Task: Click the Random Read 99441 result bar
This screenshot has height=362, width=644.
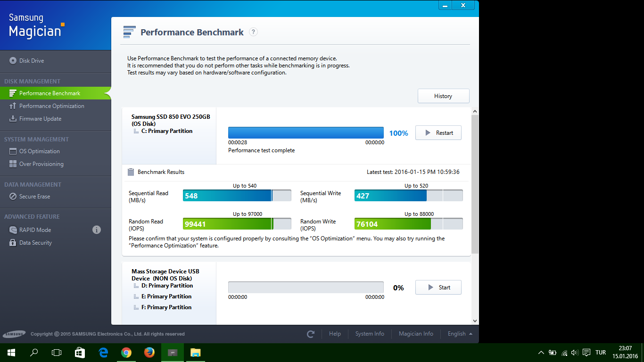Action: (237, 224)
